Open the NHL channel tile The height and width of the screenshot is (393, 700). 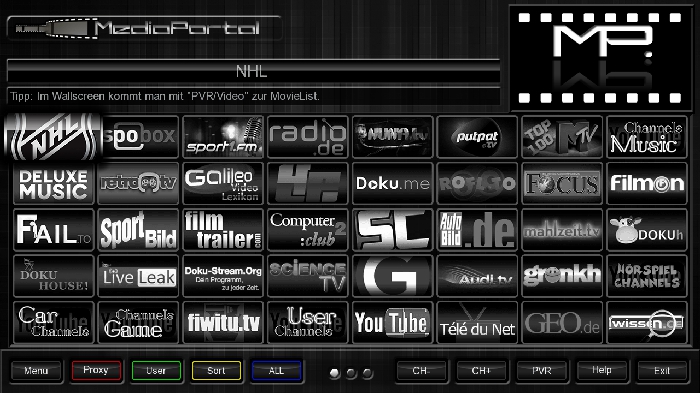coord(54,137)
